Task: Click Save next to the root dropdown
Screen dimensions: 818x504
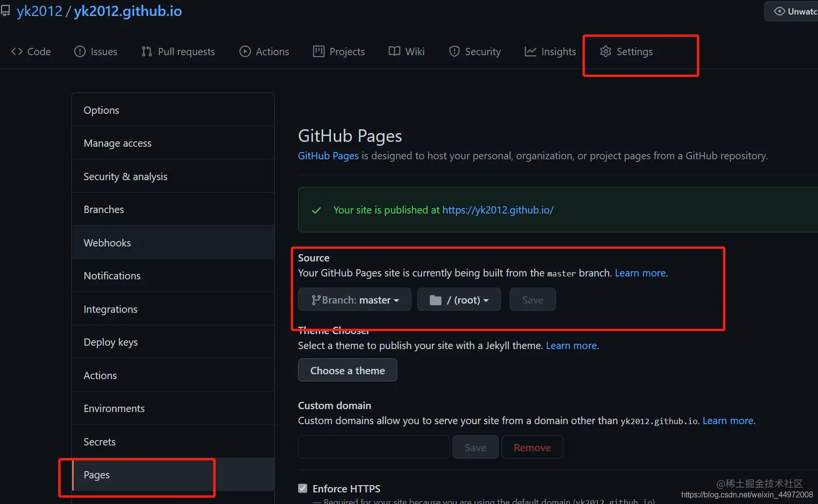Action: pos(532,300)
